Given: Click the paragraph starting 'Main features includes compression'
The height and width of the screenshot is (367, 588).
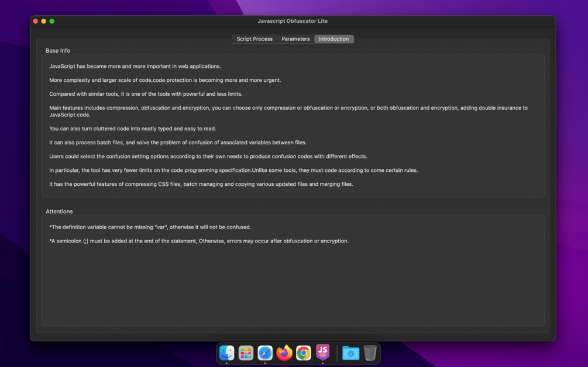Looking at the screenshot, I should (288, 111).
